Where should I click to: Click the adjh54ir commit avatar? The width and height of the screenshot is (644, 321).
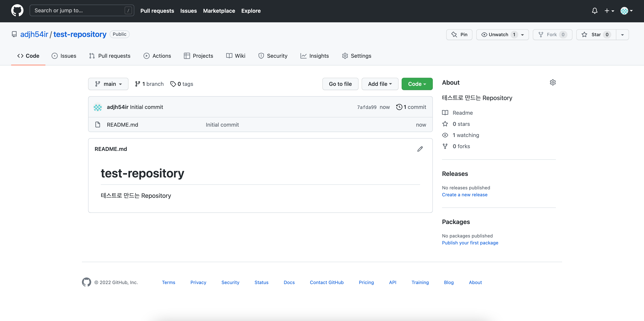click(x=98, y=107)
